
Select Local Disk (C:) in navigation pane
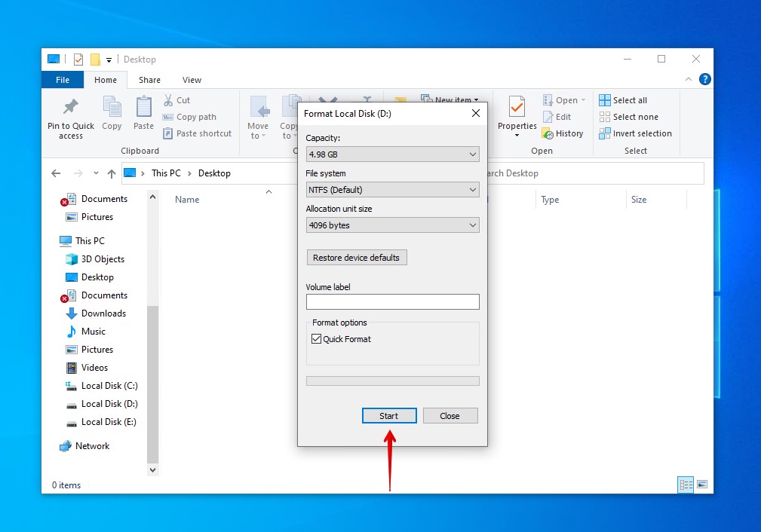tap(101, 386)
